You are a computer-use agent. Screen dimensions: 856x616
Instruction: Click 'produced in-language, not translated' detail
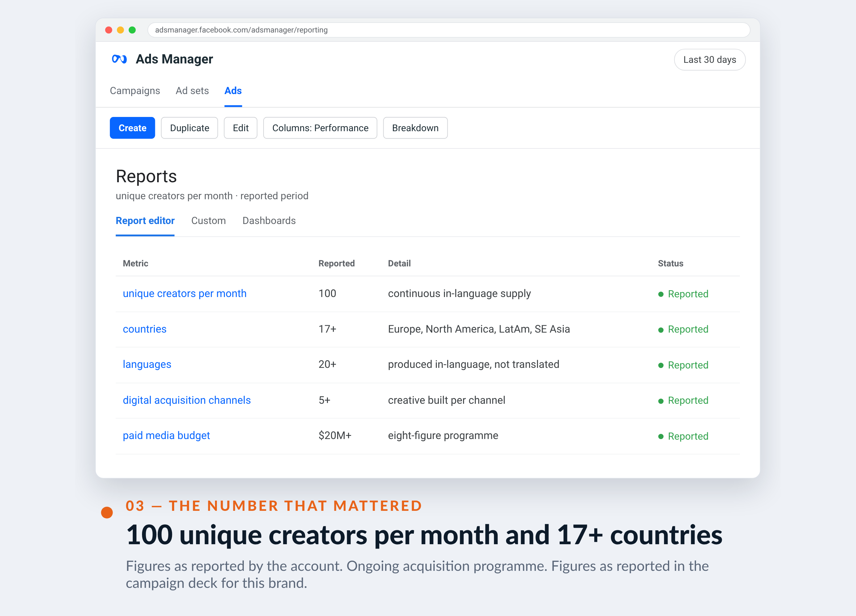click(473, 364)
